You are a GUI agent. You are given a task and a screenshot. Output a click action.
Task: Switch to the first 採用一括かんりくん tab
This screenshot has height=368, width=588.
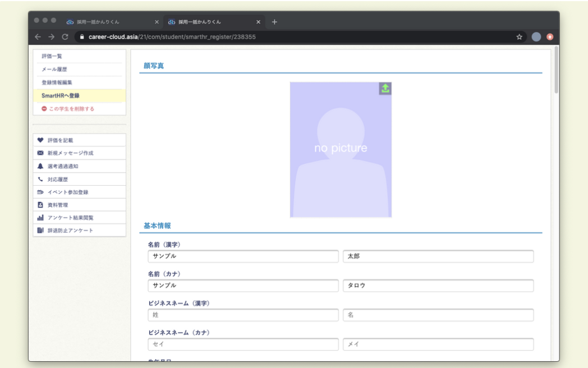tap(100, 22)
